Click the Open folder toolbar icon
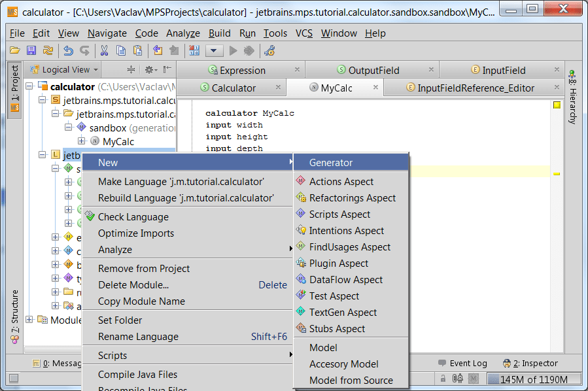The image size is (588, 391). 15,50
